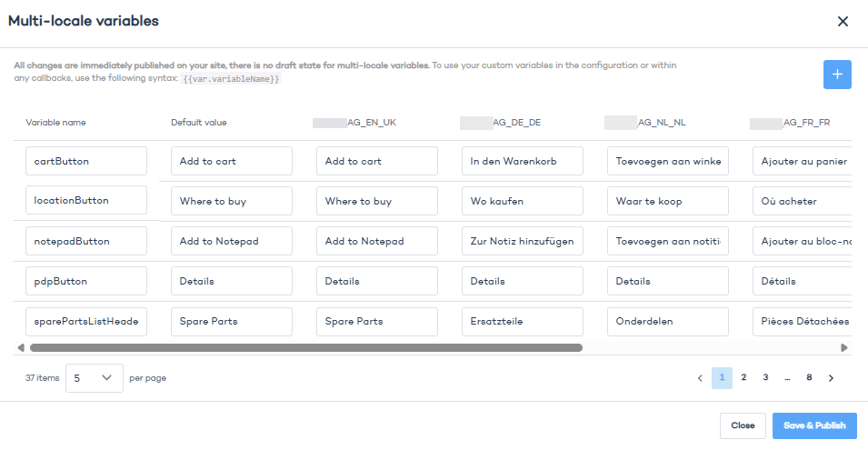Click the horizontal scrollbar thumb
Viewport: 868px width, 450px height.
[305, 347]
